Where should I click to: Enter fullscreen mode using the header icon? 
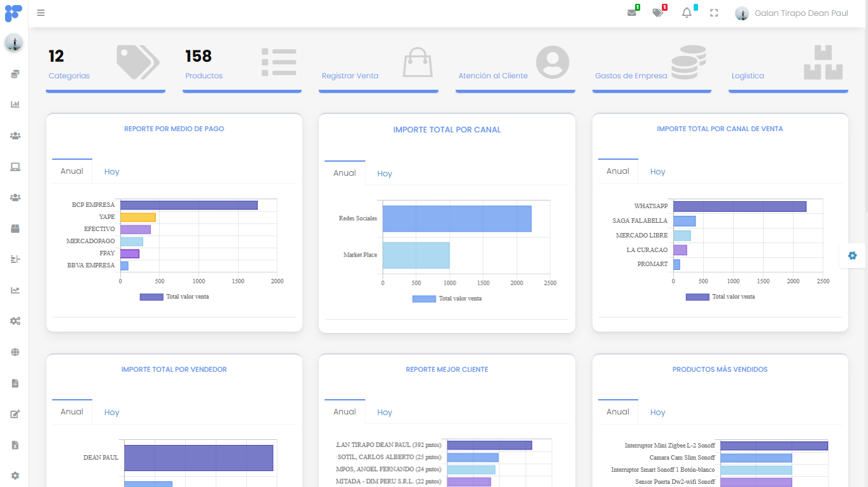pyautogui.click(x=714, y=13)
